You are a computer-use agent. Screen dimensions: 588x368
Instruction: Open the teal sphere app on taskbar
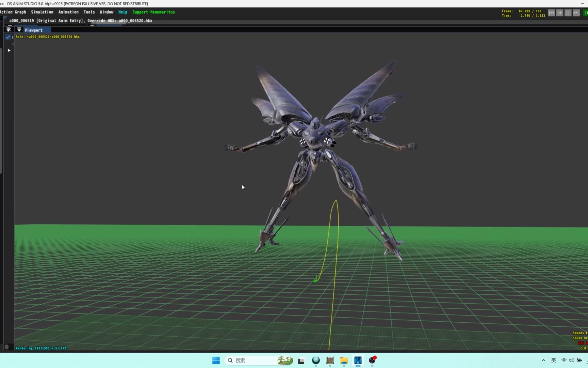point(316,361)
